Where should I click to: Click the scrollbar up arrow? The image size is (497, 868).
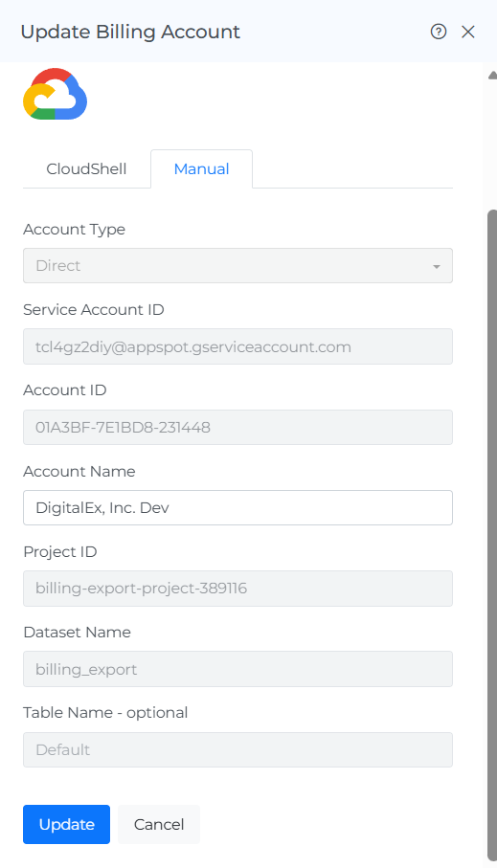(492, 76)
